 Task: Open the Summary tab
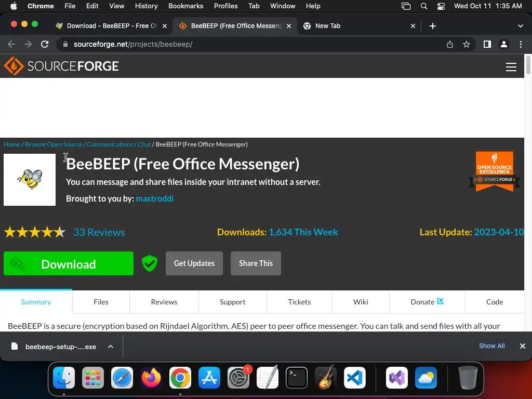click(x=36, y=302)
